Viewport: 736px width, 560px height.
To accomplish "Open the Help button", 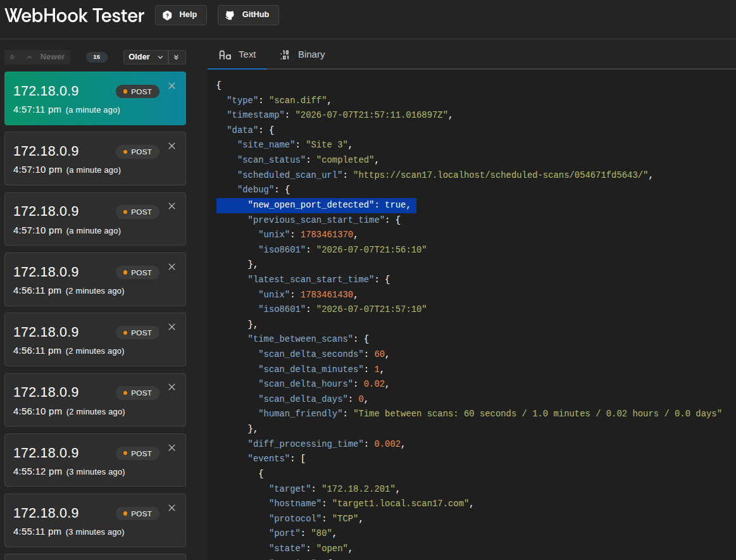I will click(x=181, y=15).
